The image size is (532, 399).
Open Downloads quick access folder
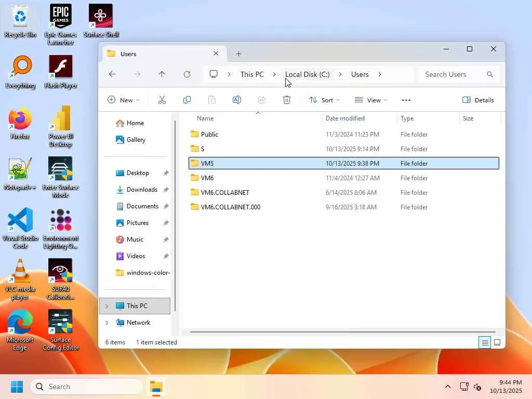[137, 190]
